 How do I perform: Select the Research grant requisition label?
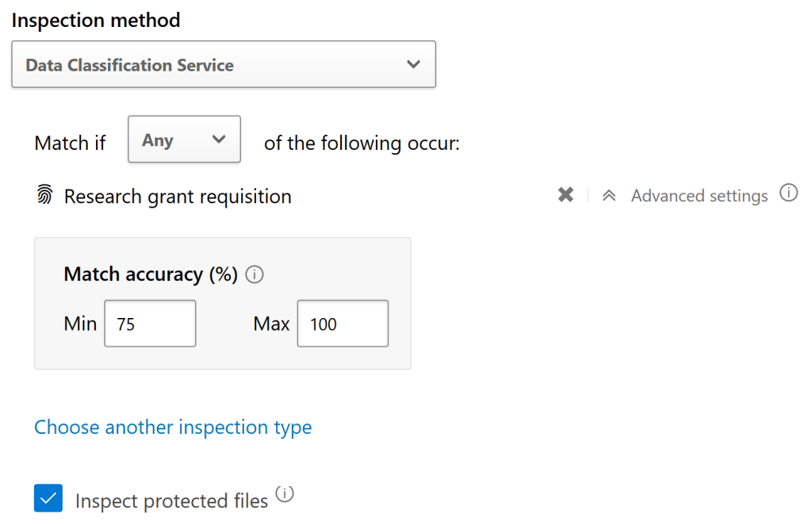[178, 197]
